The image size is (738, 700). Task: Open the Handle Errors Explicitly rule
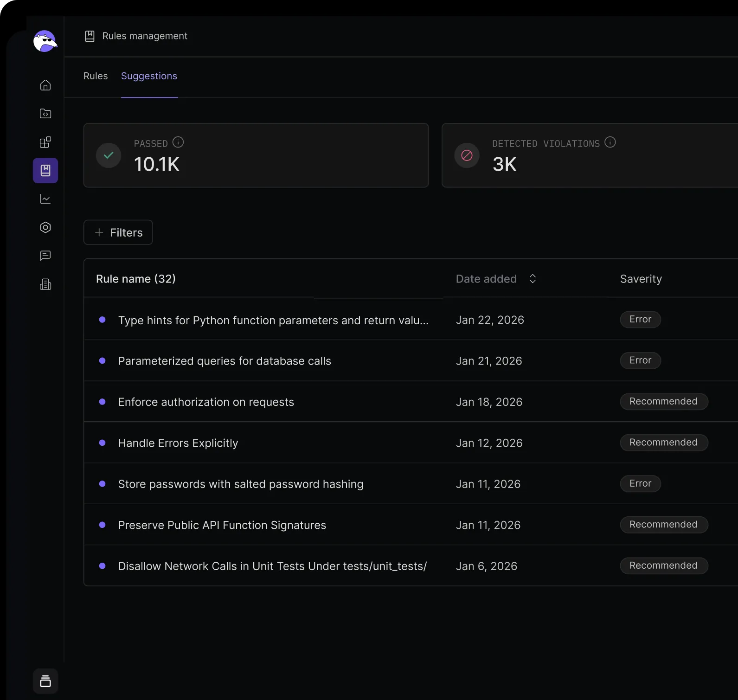coord(178,443)
